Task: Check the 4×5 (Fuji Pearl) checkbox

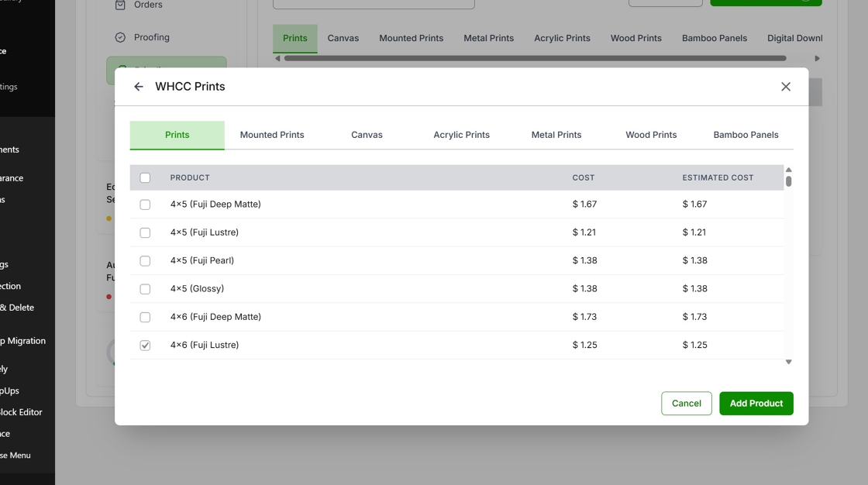Action: coord(145,261)
